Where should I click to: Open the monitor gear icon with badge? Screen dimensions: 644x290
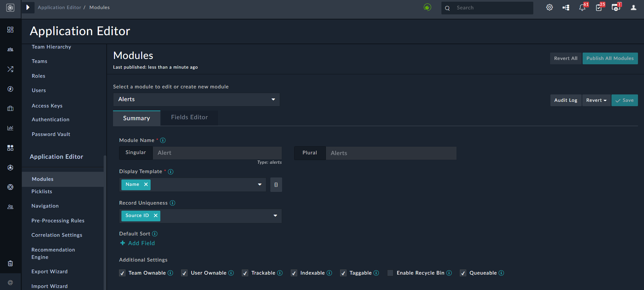(x=616, y=7)
